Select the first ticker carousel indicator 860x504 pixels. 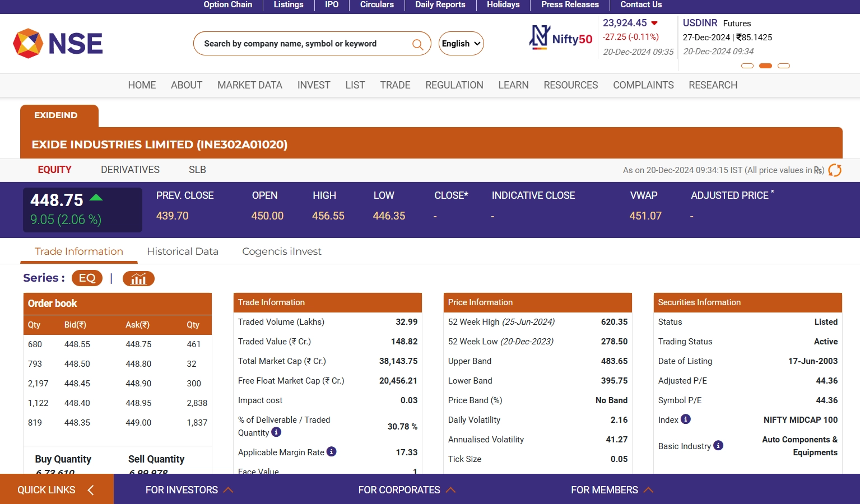point(747,66)
